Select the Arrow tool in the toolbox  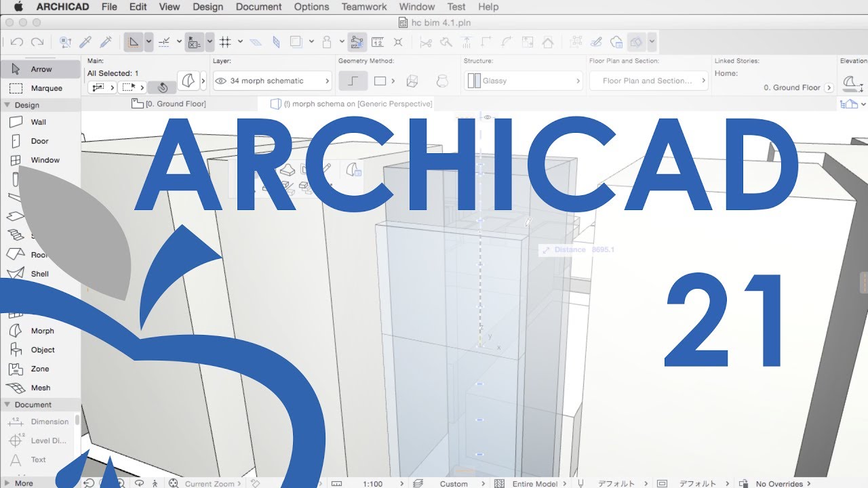pos(41,69)
